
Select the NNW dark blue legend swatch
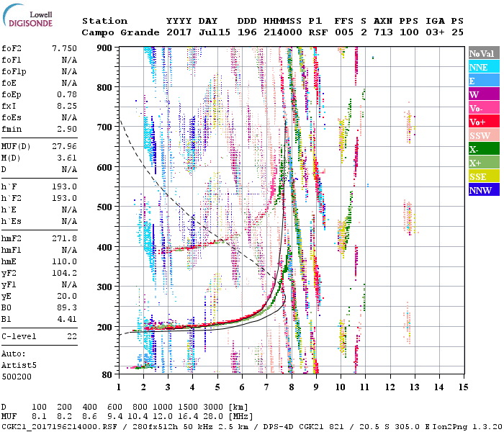(x=484, y=189)
